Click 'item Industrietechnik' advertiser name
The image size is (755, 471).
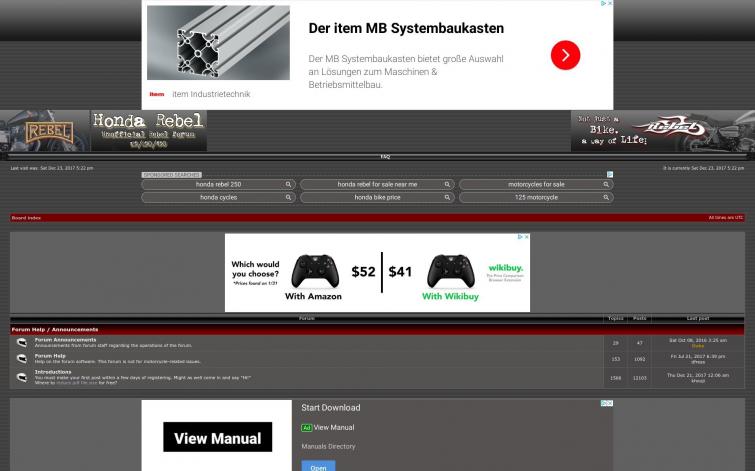pos(211,94)
